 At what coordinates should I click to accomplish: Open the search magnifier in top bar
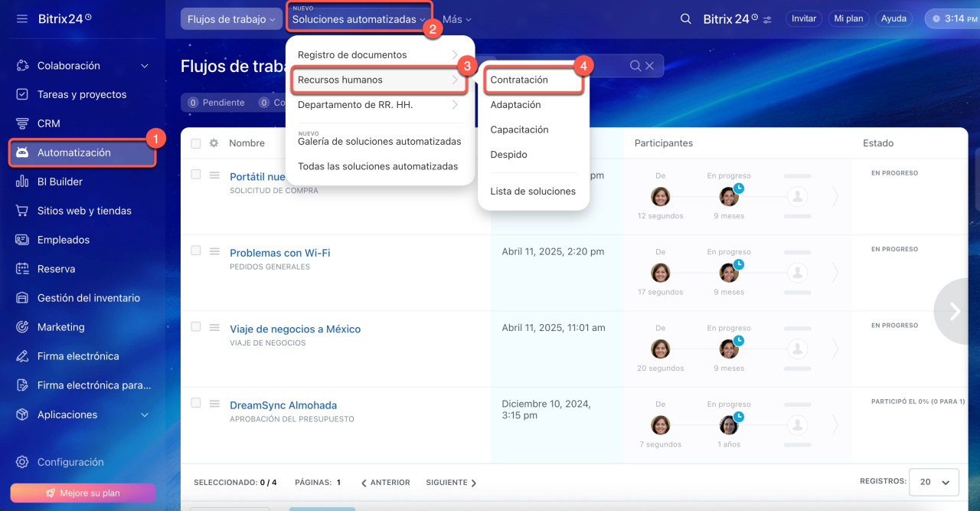coord(686,19)
